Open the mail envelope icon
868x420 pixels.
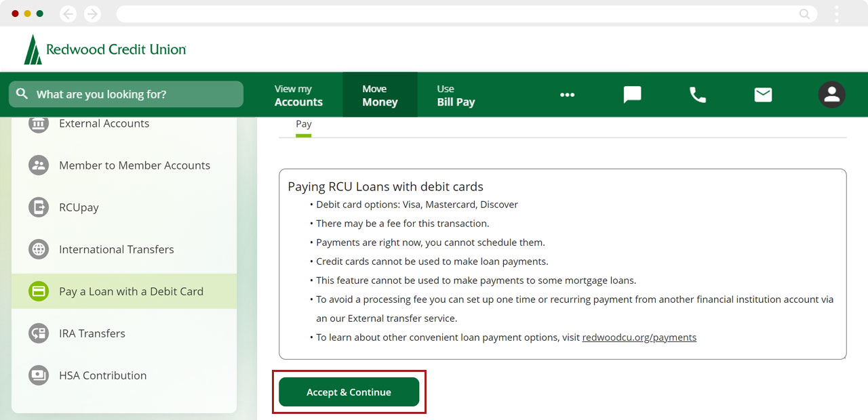point(763,95)
